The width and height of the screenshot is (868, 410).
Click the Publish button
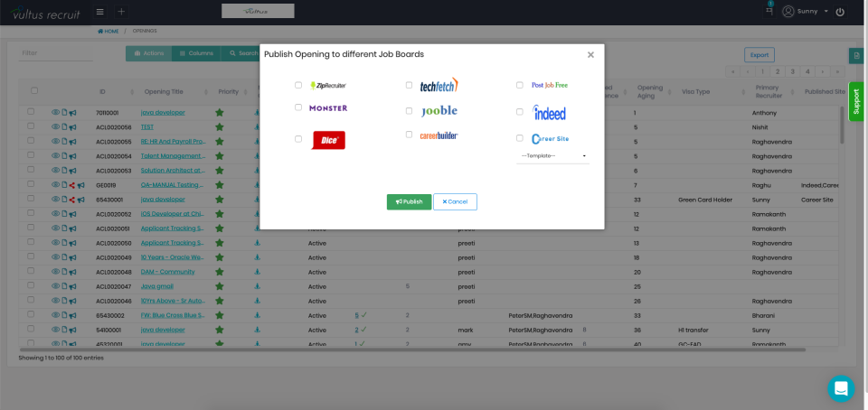click(409, 201)
